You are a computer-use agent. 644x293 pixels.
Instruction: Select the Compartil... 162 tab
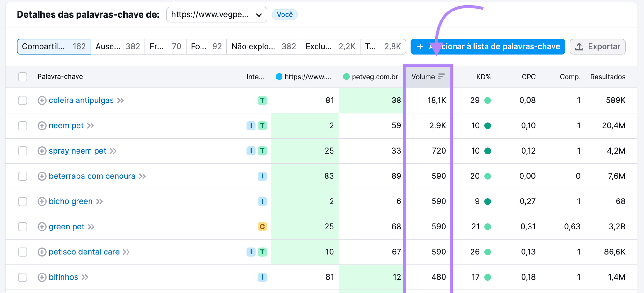tap(54, 47)
